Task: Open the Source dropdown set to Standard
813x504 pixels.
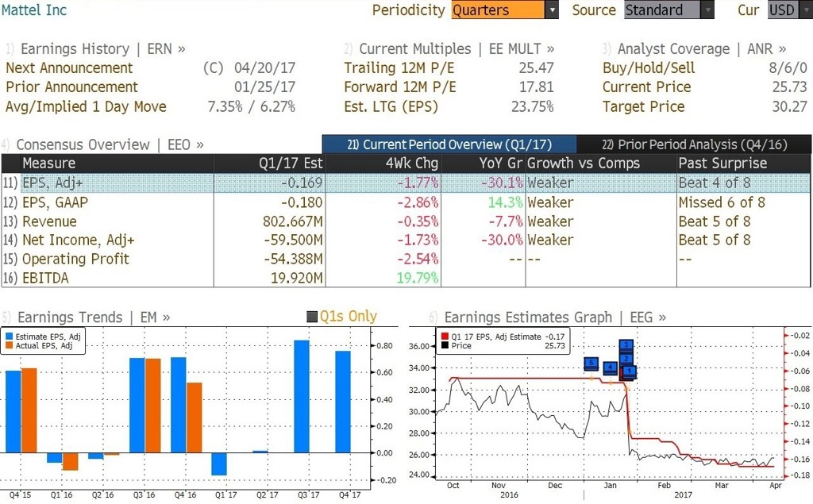Action: (669, 10)
